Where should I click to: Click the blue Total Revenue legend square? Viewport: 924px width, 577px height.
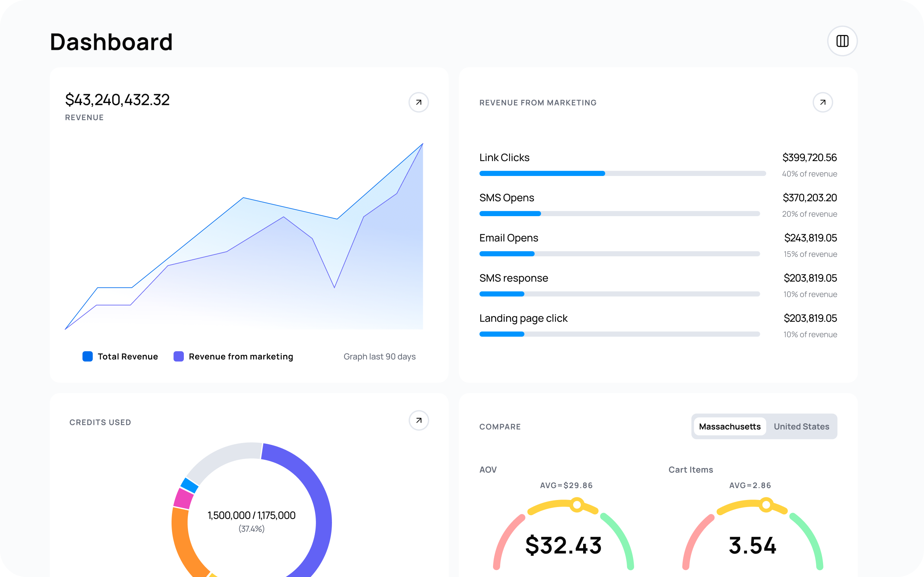coord(87,356)
